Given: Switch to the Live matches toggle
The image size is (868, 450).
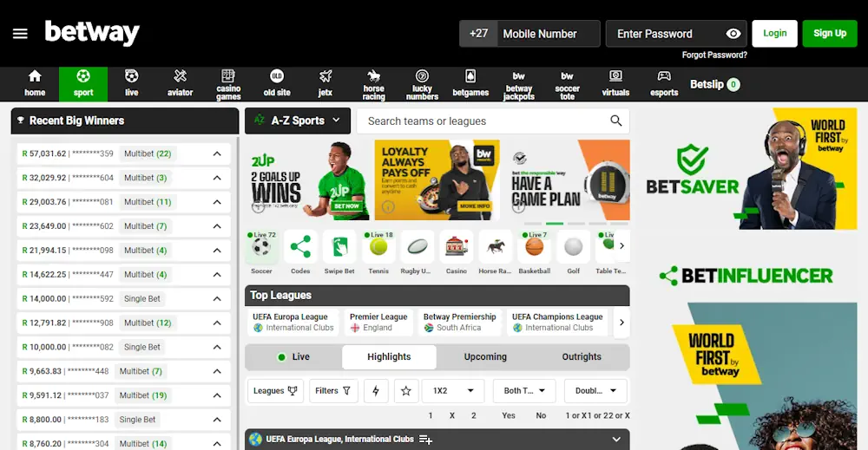Looking at the screenshot, I should [x=293, y=356].
